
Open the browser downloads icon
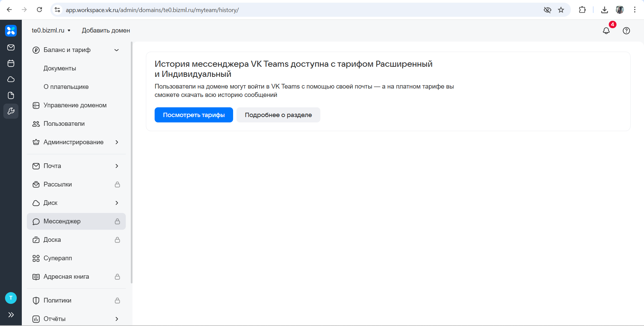click(x=604, y=10)
